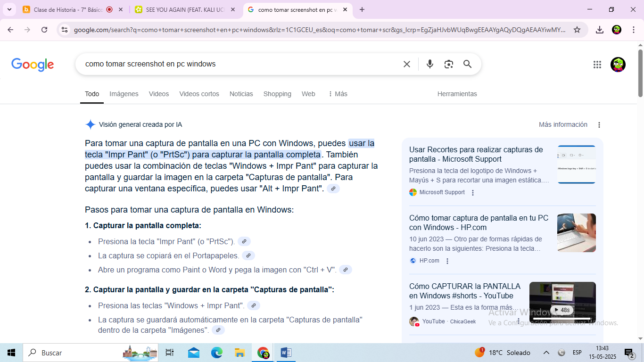Open source link chip after "Alt + Impr Pant"
Screen dimensions: 644x362
pyautogui.click(x=333, y=189)
